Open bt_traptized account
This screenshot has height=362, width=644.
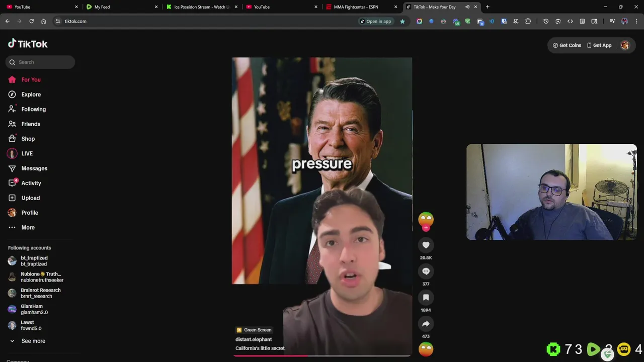tap(28, 261)
